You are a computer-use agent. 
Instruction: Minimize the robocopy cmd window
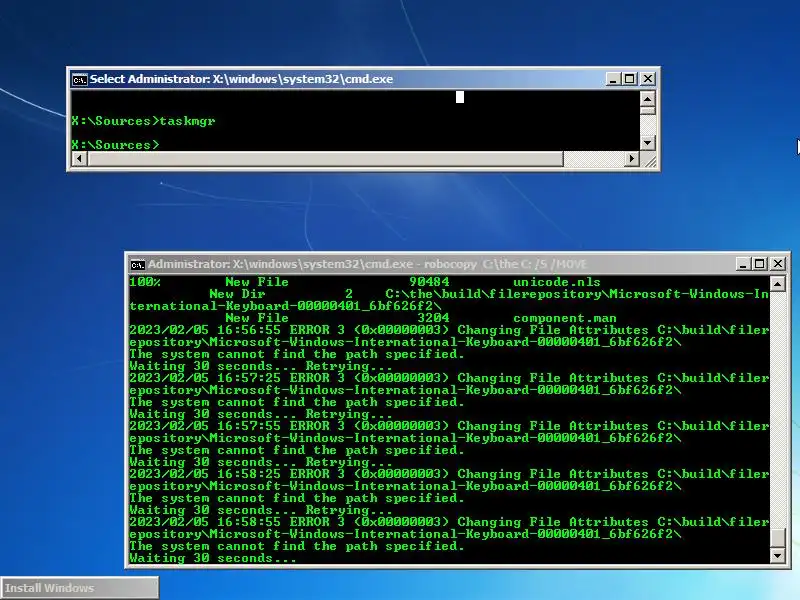point(743,264)
